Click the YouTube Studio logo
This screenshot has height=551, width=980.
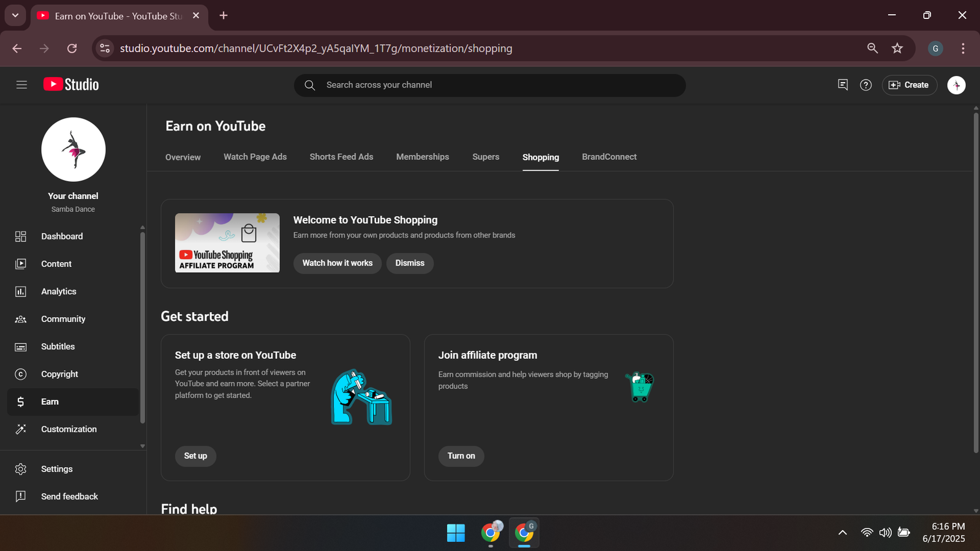(71, 84)
